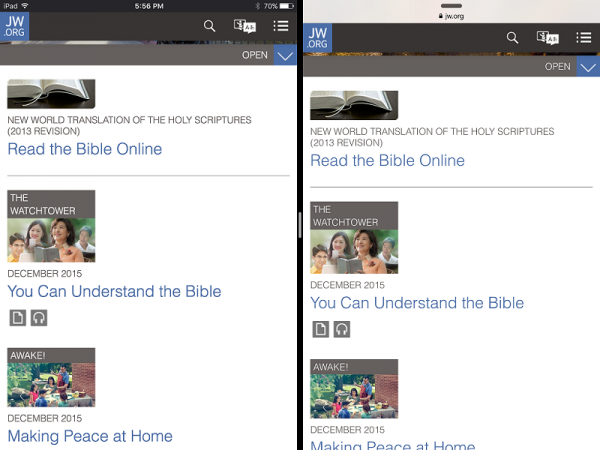Tap the Watchtower document icon in right pane
The image size is (600, 450).
320,329
